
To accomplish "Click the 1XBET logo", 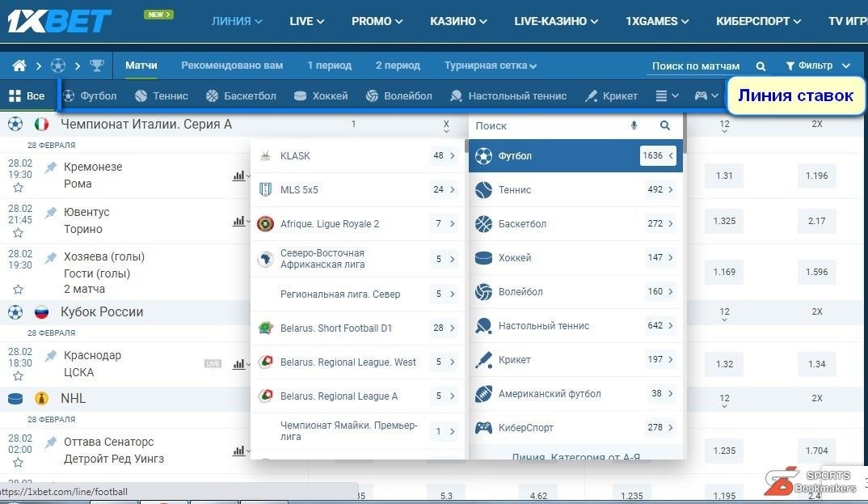I will [x=59, y=21].
